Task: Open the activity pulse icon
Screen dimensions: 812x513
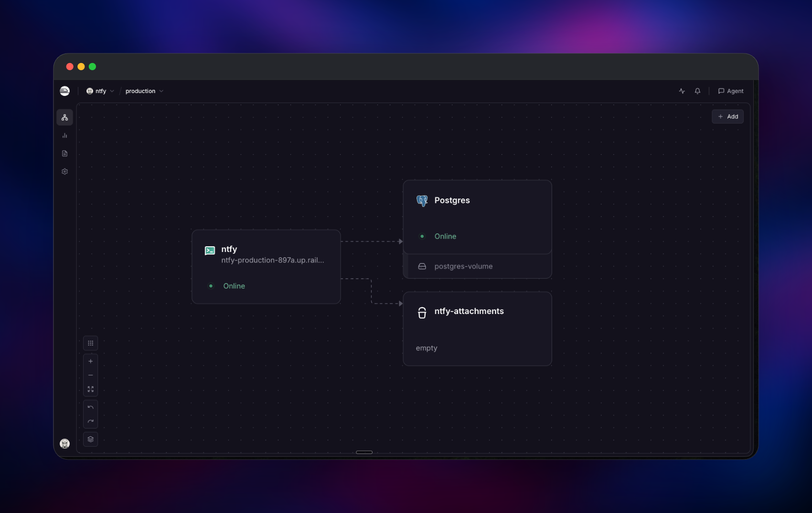Action: coord(682,91)
